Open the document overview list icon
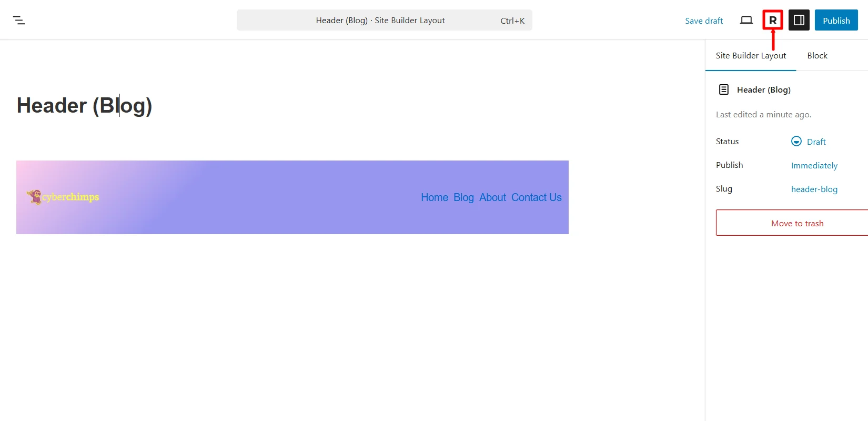The image size is (868, 421). (x=19, y=21)
